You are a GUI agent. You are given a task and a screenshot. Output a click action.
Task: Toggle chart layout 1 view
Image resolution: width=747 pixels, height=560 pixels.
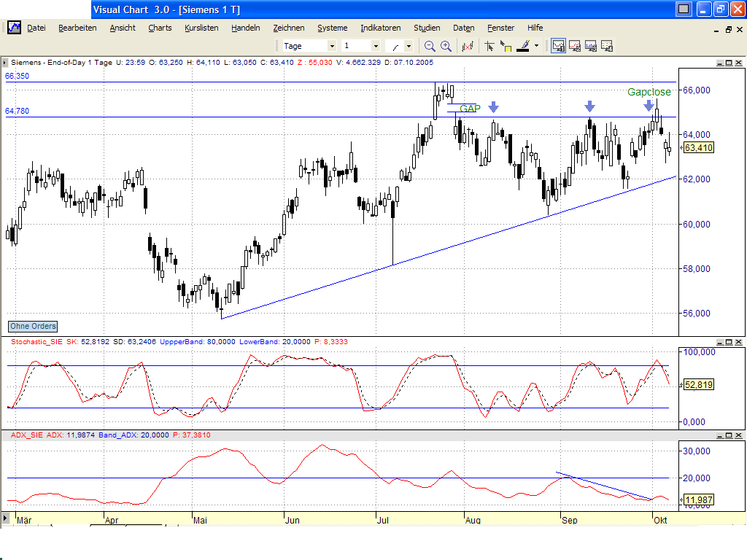pyautogui.click(x=558, y=45)
